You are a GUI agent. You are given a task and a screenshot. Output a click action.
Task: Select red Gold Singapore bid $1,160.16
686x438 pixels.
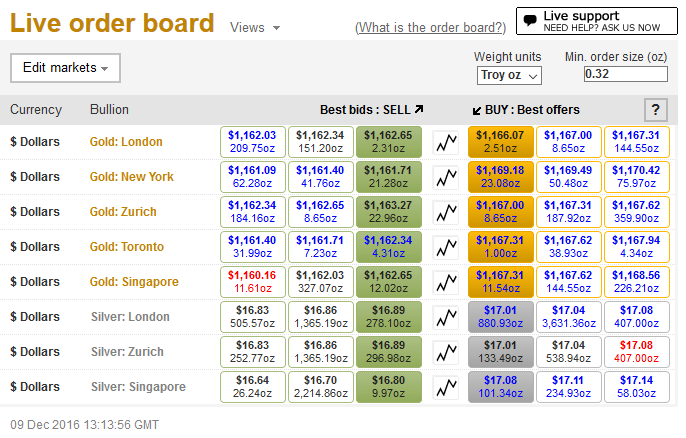point(252,282)
